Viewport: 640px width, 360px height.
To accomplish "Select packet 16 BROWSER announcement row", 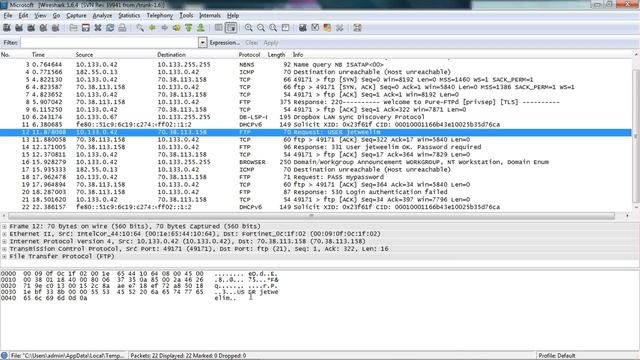I will coord(316,162).
